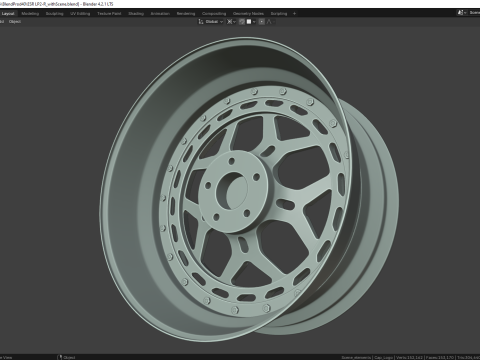Click the Verts count in status bar
Image resolution: width=480 pixels, height=360 pixels.
pyautogui.click(x=409, y=357)
